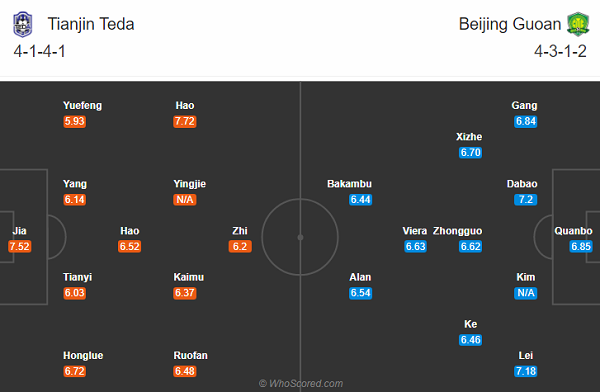Open the WhoScored.com watermark link
The width and height of the screenshot is (600, 392).
pyautogui.click(x=301, y=383)
